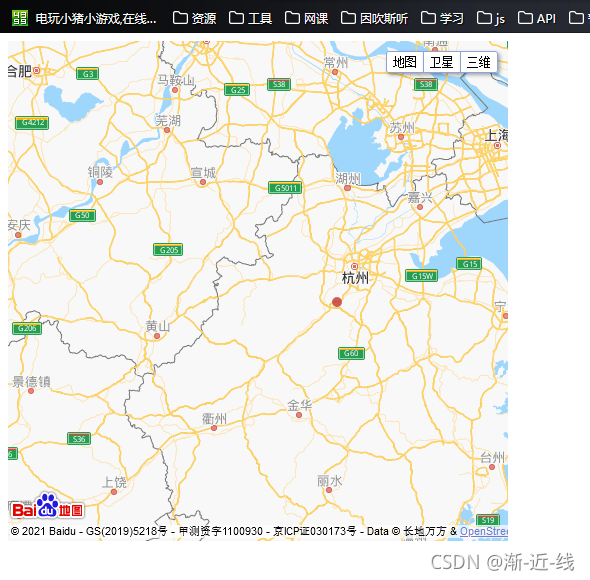Screen dimensions: 590x580
Task: Click the G205 highway shield
Action: [x=168, y=250]
